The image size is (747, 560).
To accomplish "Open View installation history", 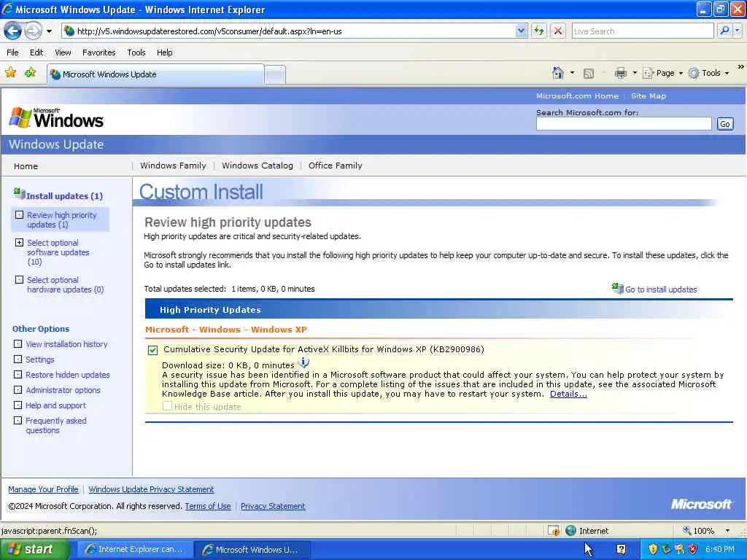I will click(x=66, y=344).
